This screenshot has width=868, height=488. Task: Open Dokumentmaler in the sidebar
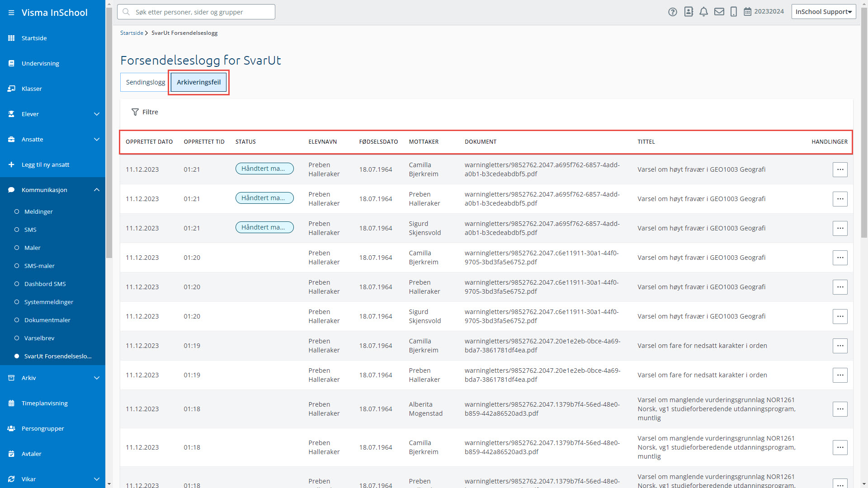(x=47, y=320)
